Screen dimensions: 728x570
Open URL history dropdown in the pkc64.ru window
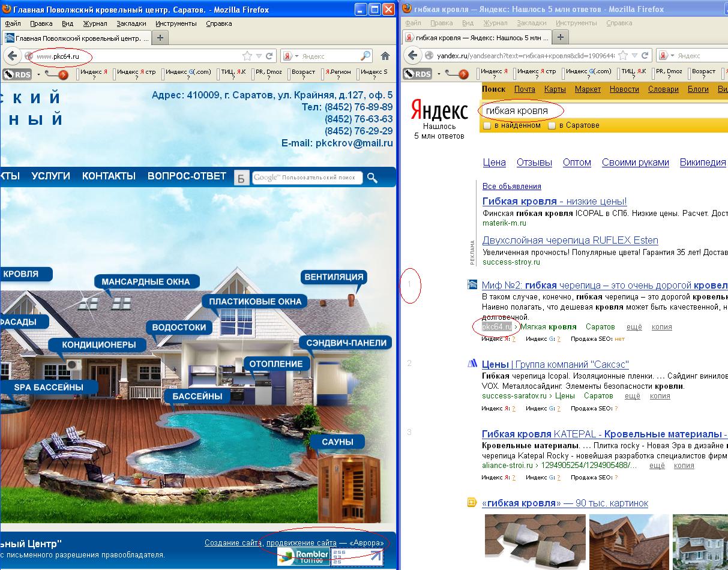[259, 56]
